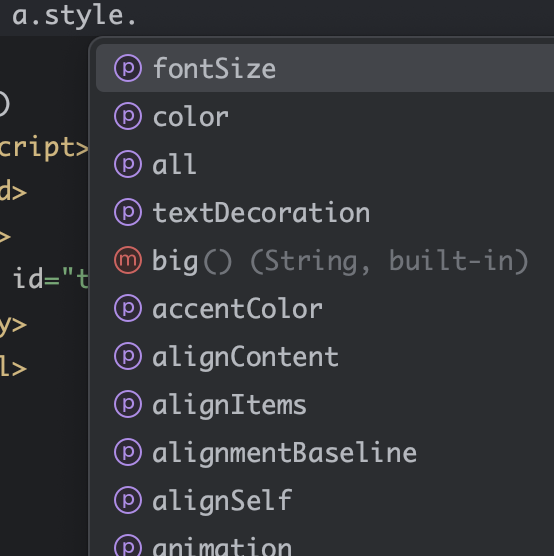Click the property icon beside fontSize
This screenshot has height=556, width=554.
[x=128, y=68]
